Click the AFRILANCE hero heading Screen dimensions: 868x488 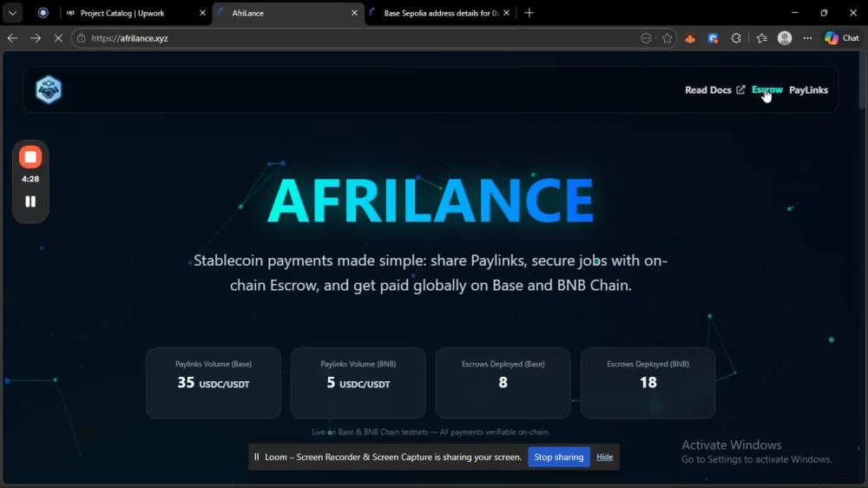click(431, 200)
